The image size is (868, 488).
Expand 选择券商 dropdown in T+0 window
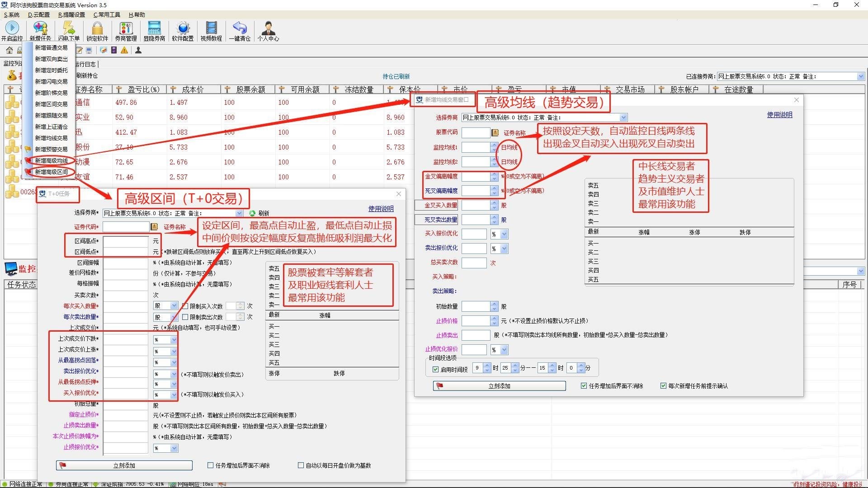pyautogui.click(x=239, y=213)
